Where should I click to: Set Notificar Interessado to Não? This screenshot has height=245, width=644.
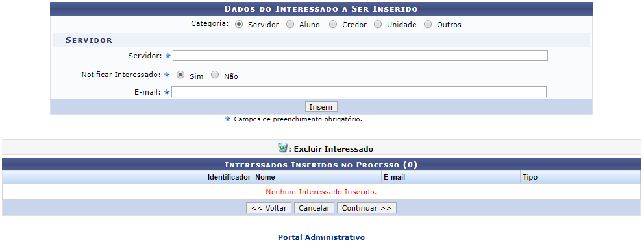[x=214, y=75]
